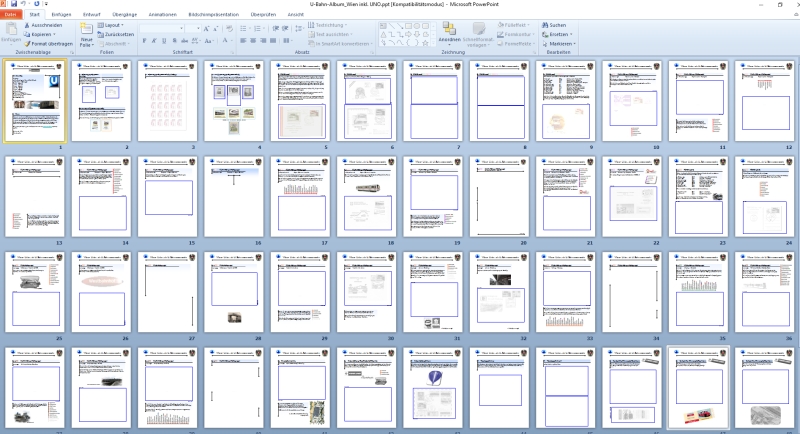The image size is (800, 434).
Task: Click the Zurücksetzen icon in Folien
Action: coord(100,34)
